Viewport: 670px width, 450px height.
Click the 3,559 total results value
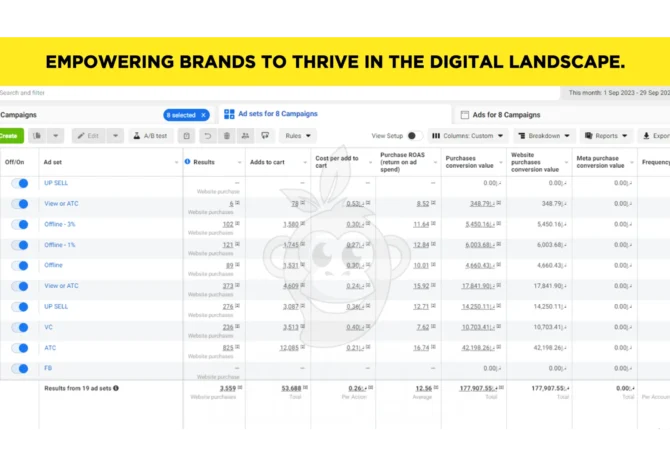tap(228, 388)
